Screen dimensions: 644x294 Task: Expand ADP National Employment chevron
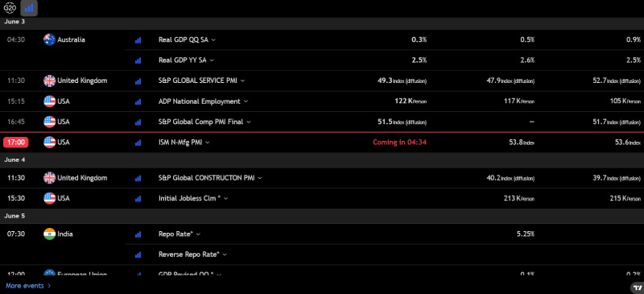point(246,101)
